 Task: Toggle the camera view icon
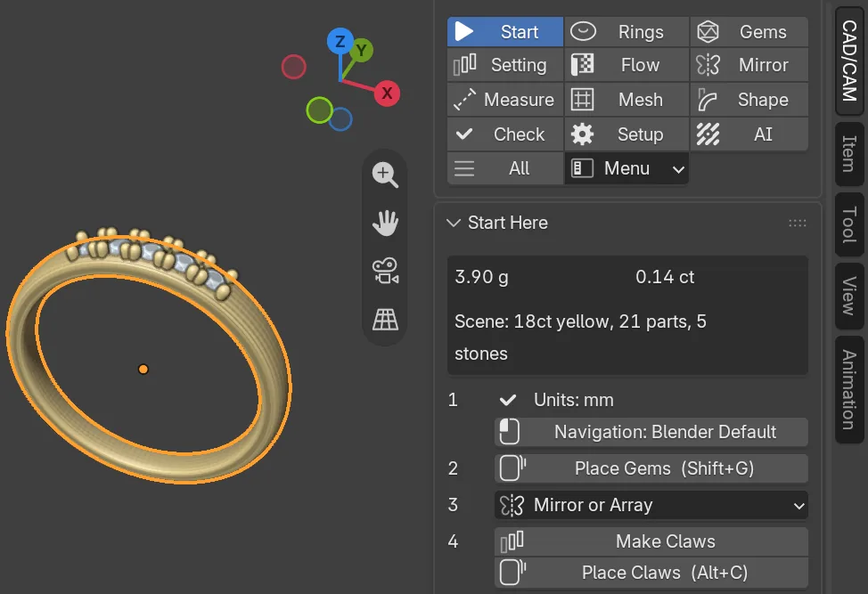[x=385, y=271]
